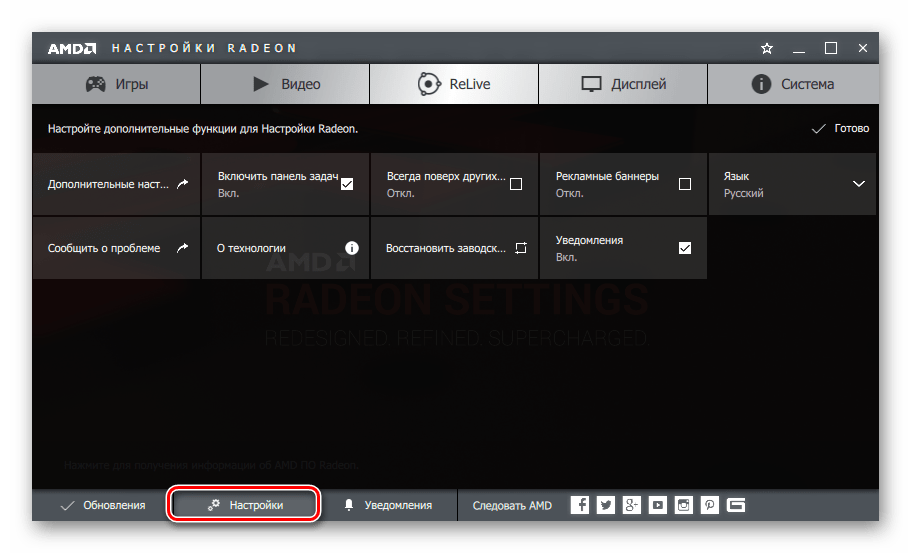Enable Всегда поверх других checkbox
The image size is (911, 553).
[x=516, y=184]
